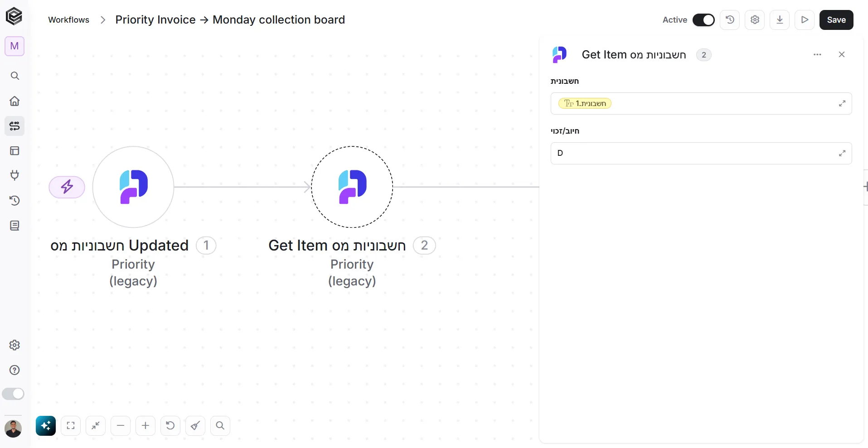Save the workflow

(x=836, y=20)
